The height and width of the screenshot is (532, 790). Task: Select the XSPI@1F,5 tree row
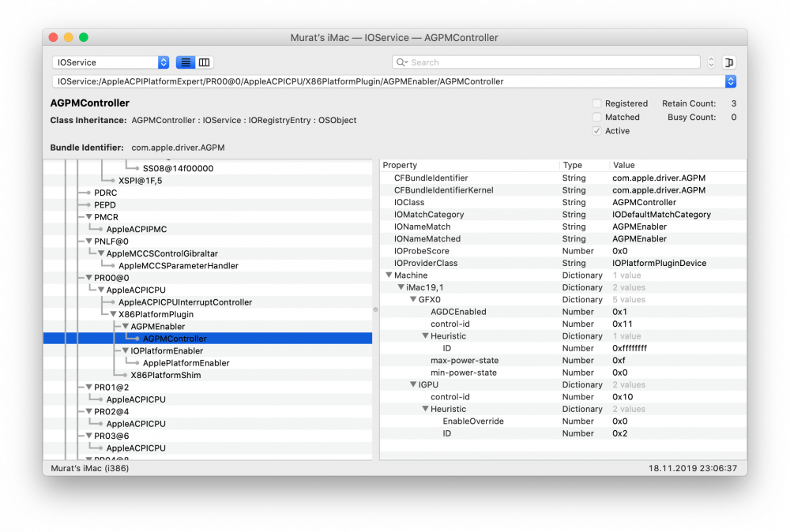click(x=208, y=181)
